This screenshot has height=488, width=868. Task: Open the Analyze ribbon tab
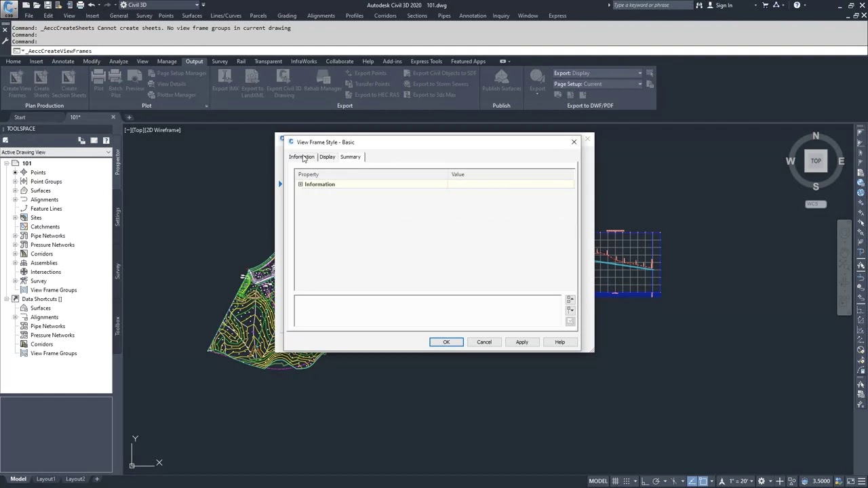tap(118, 61)
